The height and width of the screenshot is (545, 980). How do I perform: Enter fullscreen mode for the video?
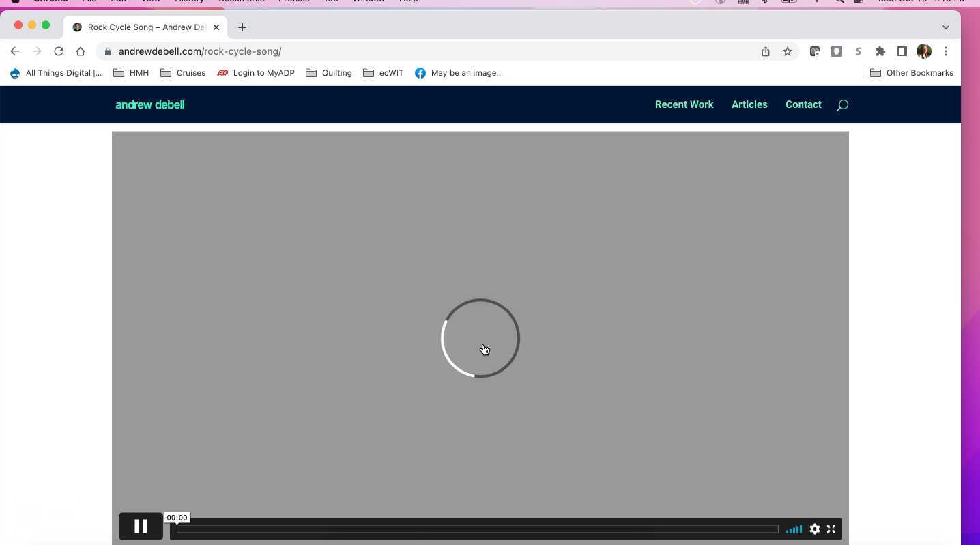[831, 529]
